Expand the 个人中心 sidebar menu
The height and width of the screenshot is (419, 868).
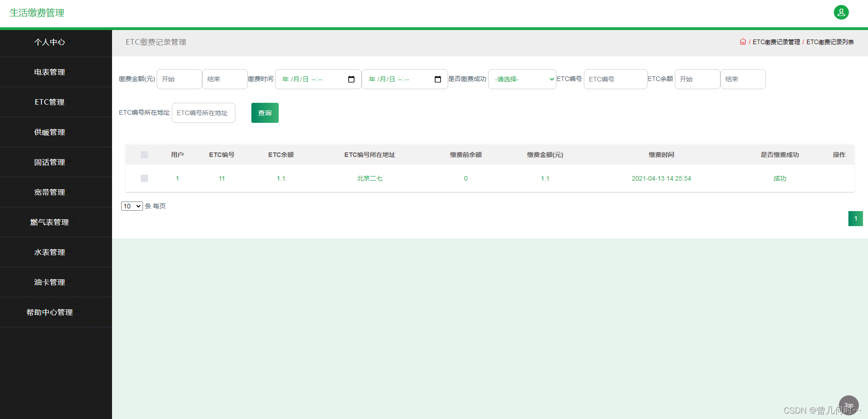pos(50,42)
